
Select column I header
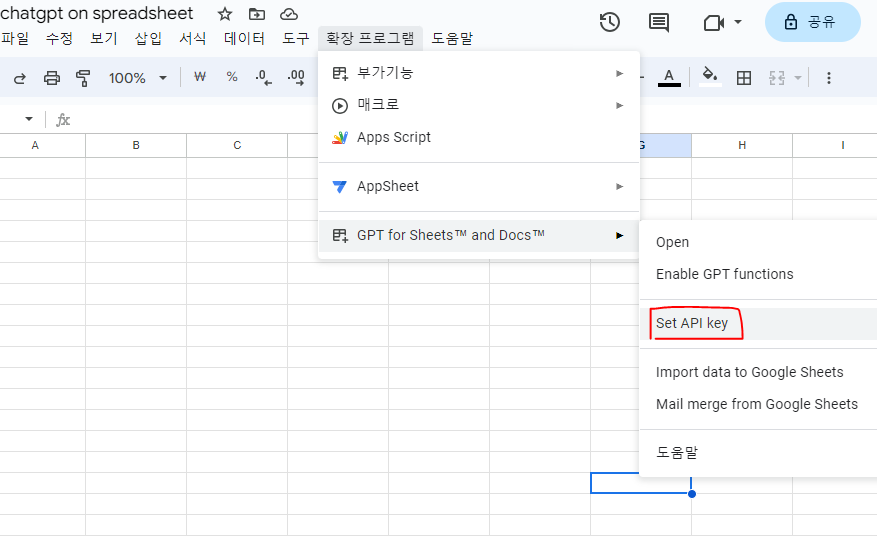point(835,145)
